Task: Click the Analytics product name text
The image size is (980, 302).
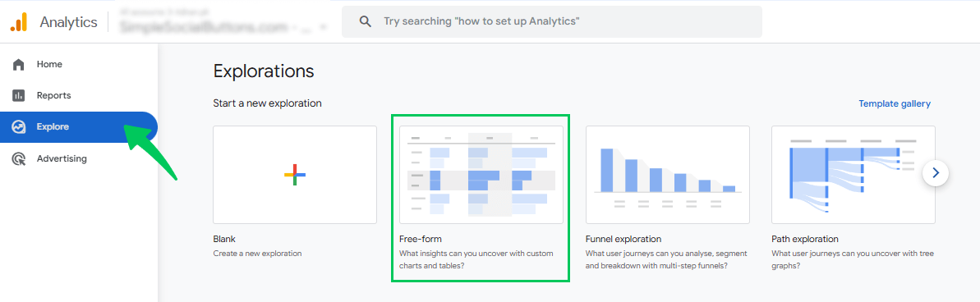Action: click(69, 22)
